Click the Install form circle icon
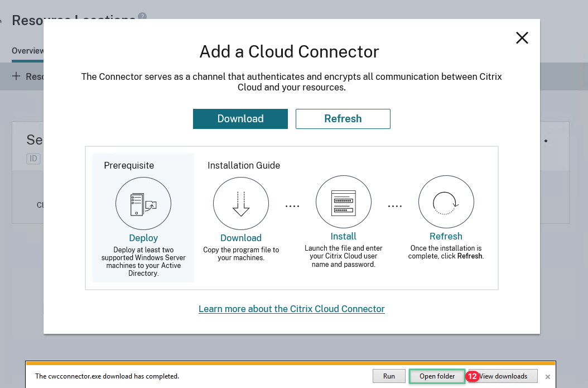 [344, 202]
